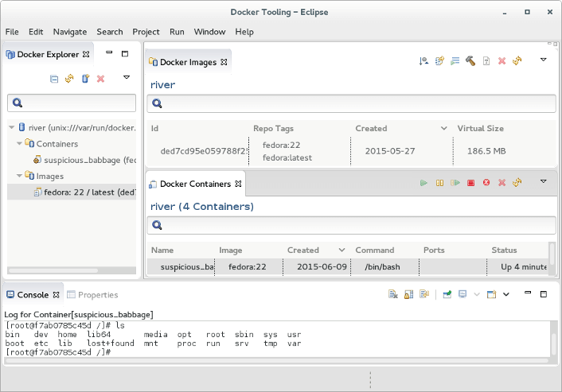The image size is (562, 392).
Task: Select /bin/bash cell in containers table
Action: (382, 267)
